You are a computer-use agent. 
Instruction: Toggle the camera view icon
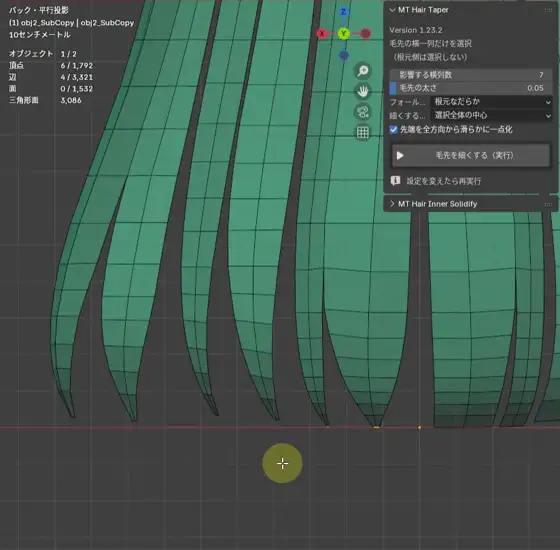click(x=363, y=112)
